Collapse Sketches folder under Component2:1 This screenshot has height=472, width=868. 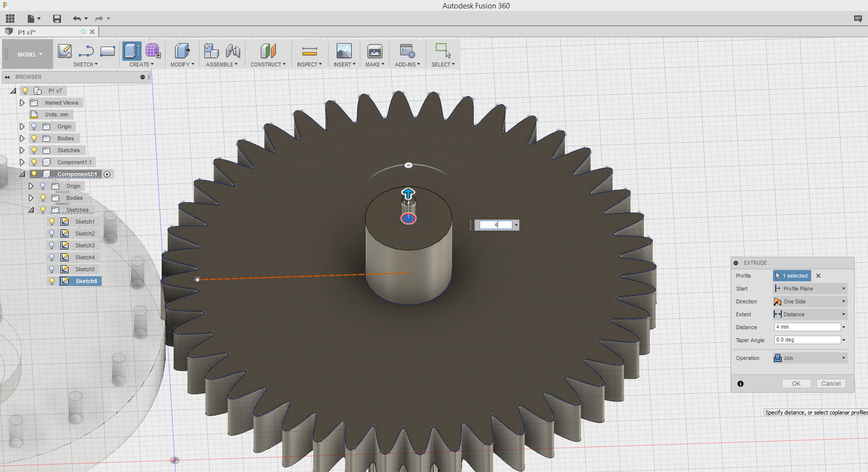pyautogui.click(x=31, y=210)
